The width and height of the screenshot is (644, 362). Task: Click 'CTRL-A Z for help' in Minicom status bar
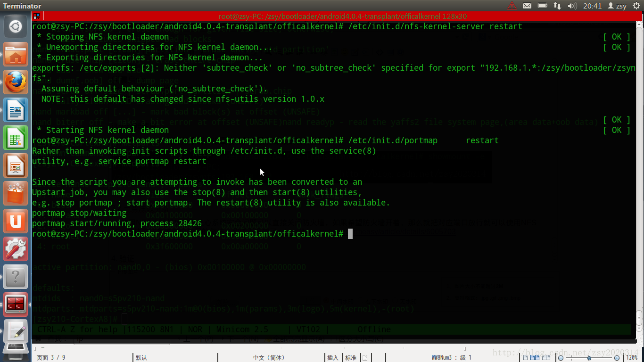[x=77, y=329]
